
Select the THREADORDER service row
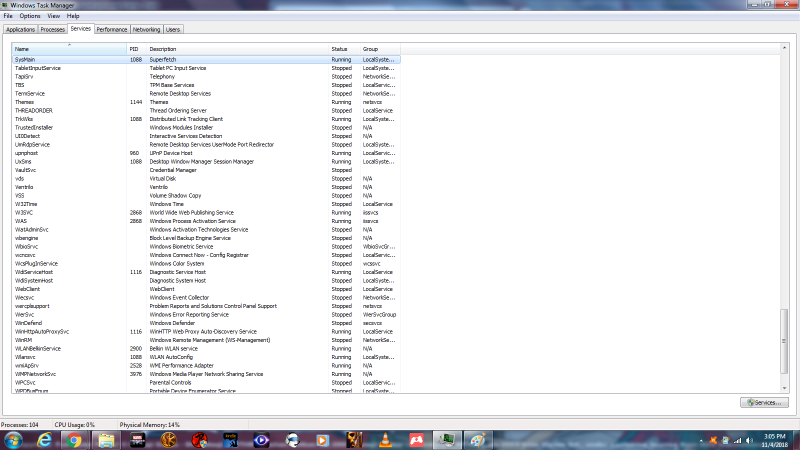point(206,111)
